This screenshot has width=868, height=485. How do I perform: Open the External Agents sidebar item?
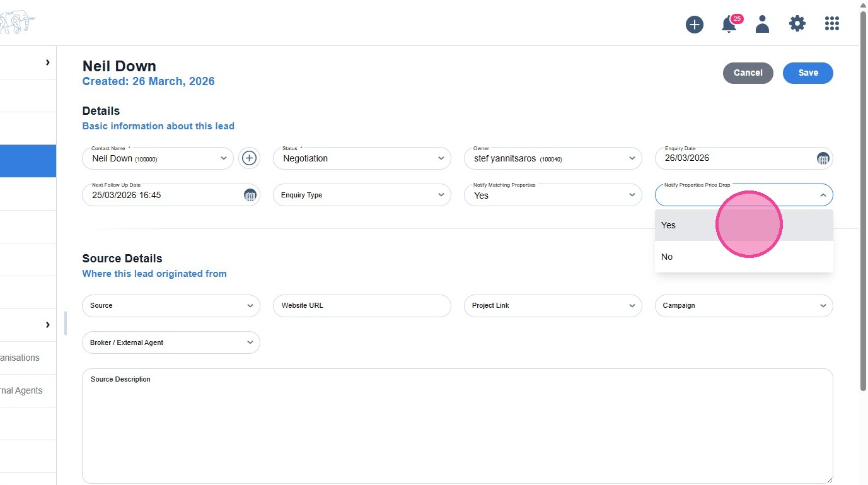tap(28, 390)
